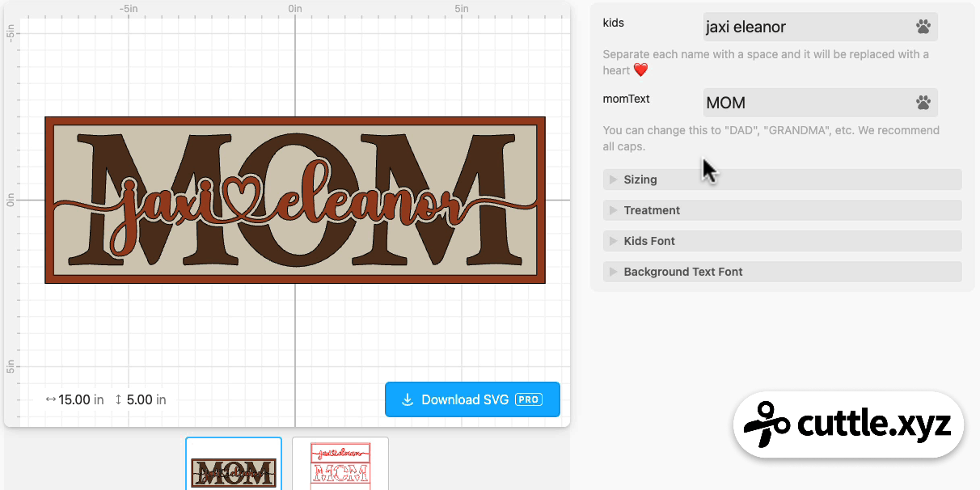Expand the Treatment section
The height and width of the screenshot is (490, 980).
(x=782, y=210)
